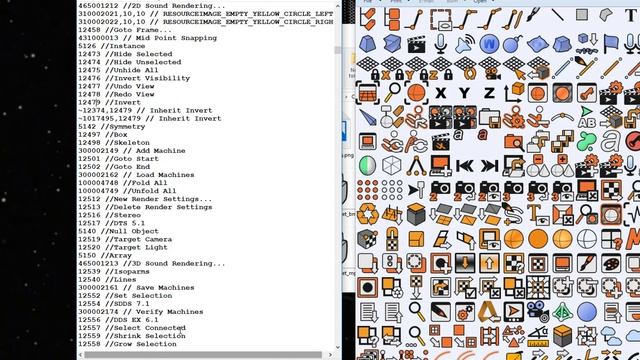Click the blue flag icon
Image resolution: width=640 pixels, height=360 pixels.
click(611, 43)
